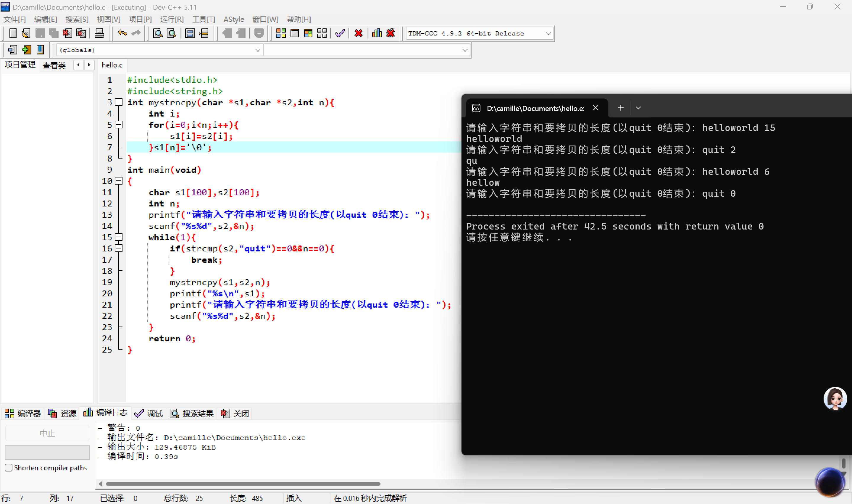
Task: Enable Shorten compiler paths checkbox
Action: tap(9, 468)
